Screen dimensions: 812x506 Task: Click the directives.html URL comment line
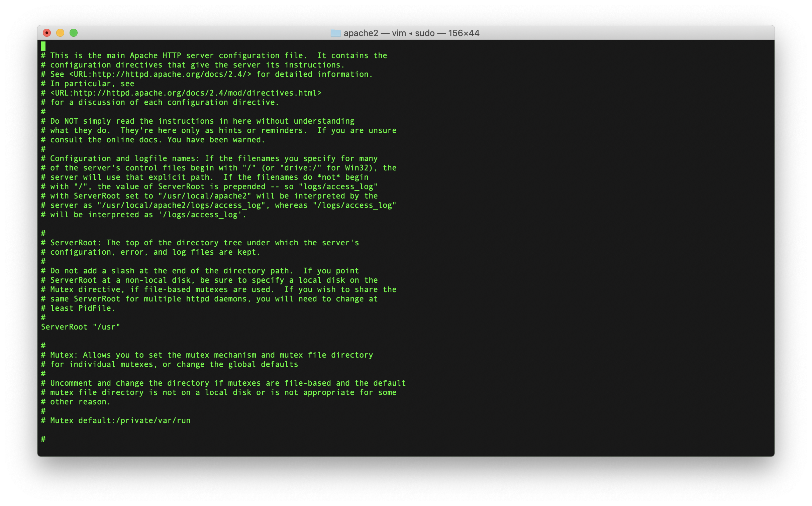181,93
